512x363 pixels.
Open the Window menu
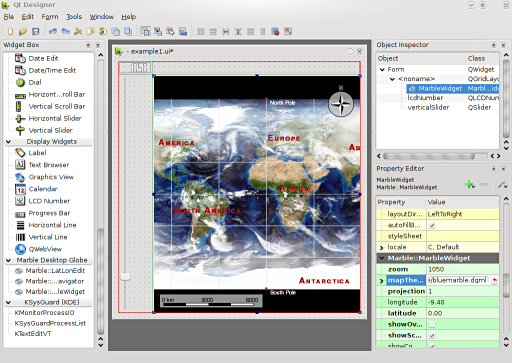point(102,17)
